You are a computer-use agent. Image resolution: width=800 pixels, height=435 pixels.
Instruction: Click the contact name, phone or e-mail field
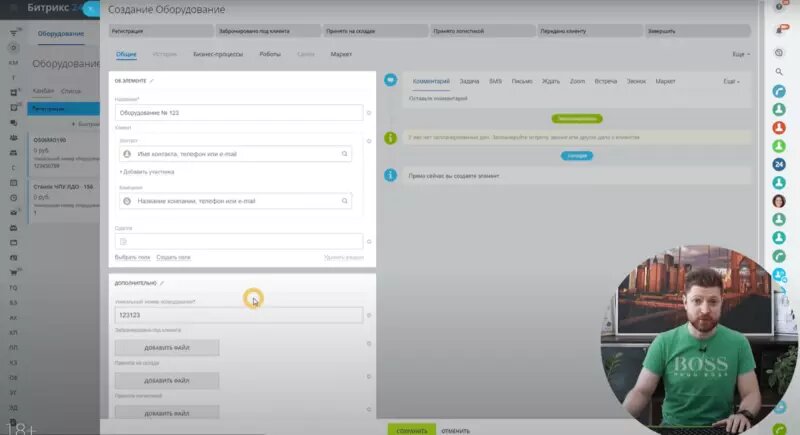click(235, 153)
